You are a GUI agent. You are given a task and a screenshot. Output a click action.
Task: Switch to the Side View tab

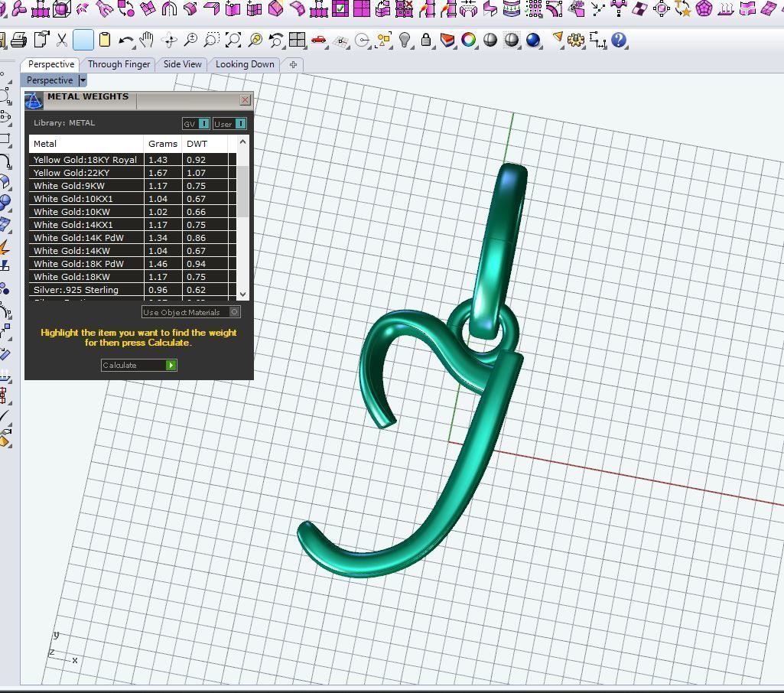pos(183,64)
